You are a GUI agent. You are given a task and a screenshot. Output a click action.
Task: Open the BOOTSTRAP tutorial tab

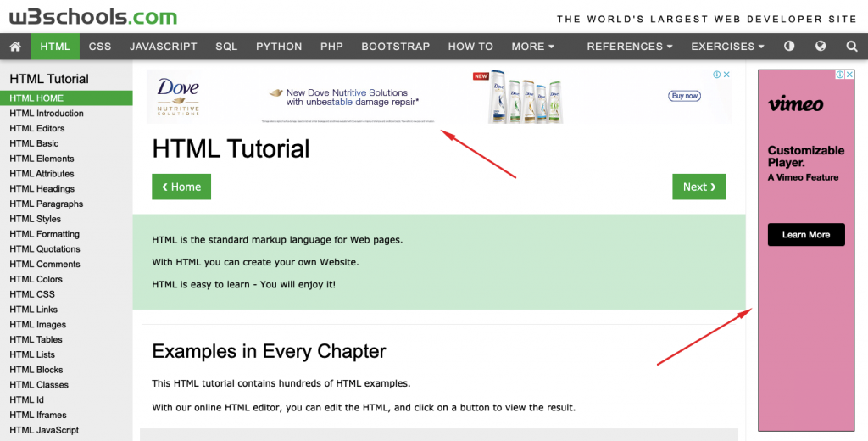396,47
